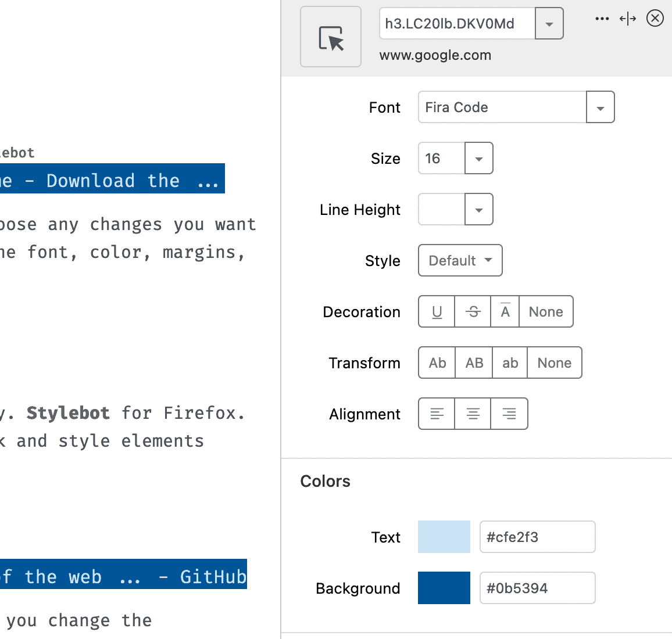Apply overline decoration
This screenshot has height=639, width=672.
(505, 311)
